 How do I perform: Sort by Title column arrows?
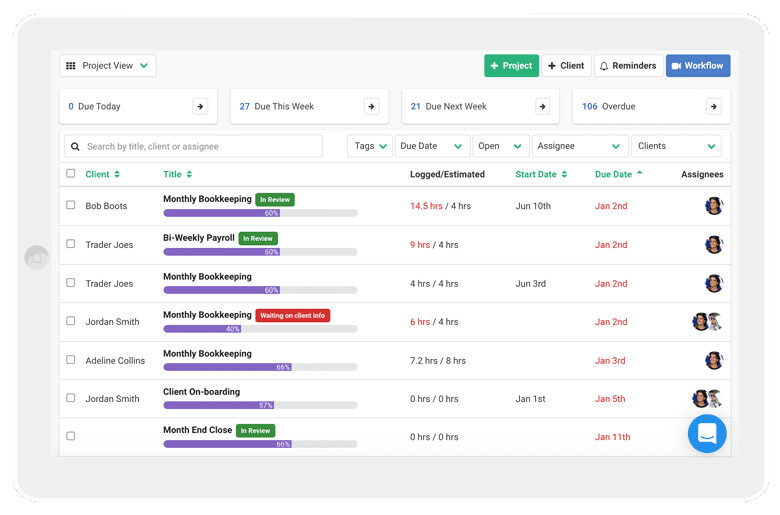(x=189, y=174)
